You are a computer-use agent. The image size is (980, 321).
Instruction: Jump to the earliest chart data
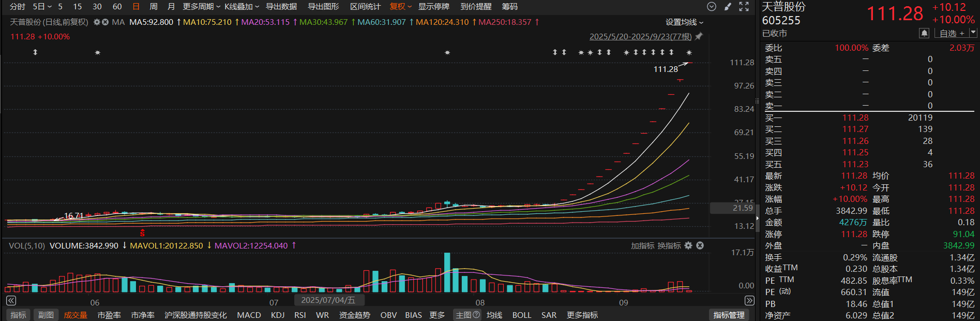(x=11, y=301)
